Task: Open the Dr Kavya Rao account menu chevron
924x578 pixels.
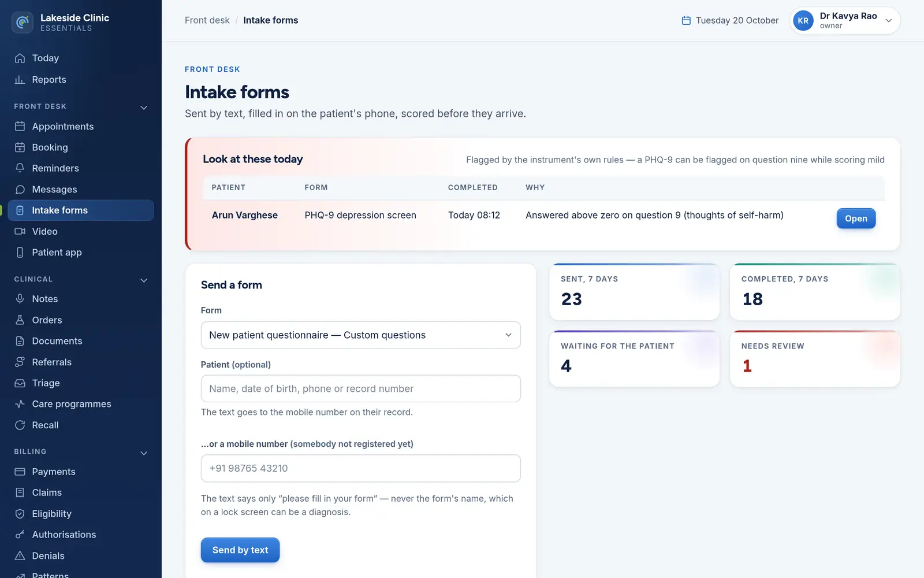Action: [x=889, y=21]
